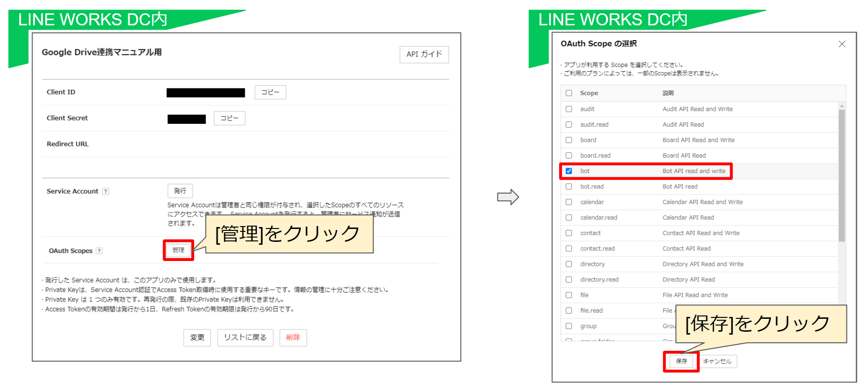Check the board scope checkbox
This screenshot has width=868, height=391.
tap(569, 140)
